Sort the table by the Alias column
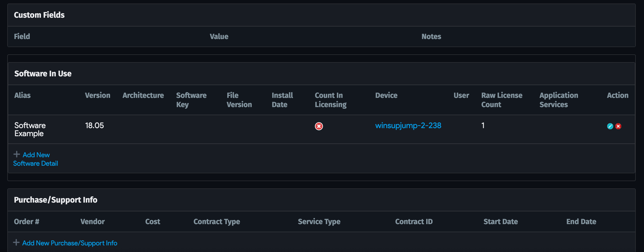644x252 pixels. pos(22,95)
